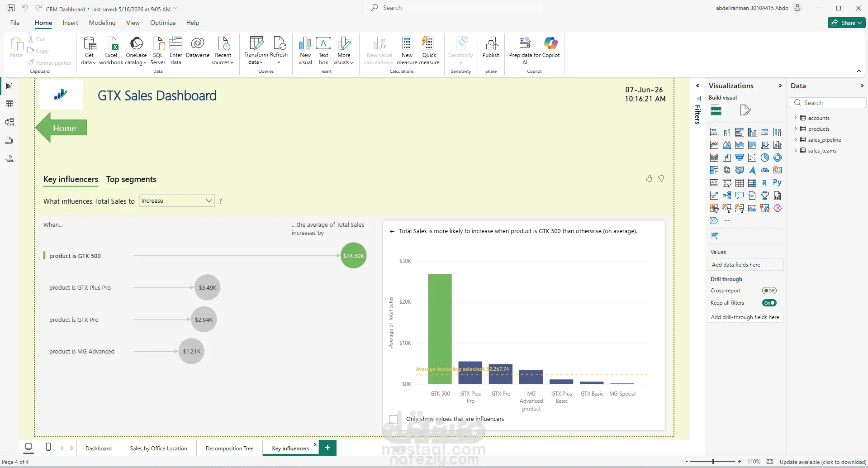Open the Decomposition Tree page tab
The height and width of the screenshot is (468, 868).
tap(229, 449)
